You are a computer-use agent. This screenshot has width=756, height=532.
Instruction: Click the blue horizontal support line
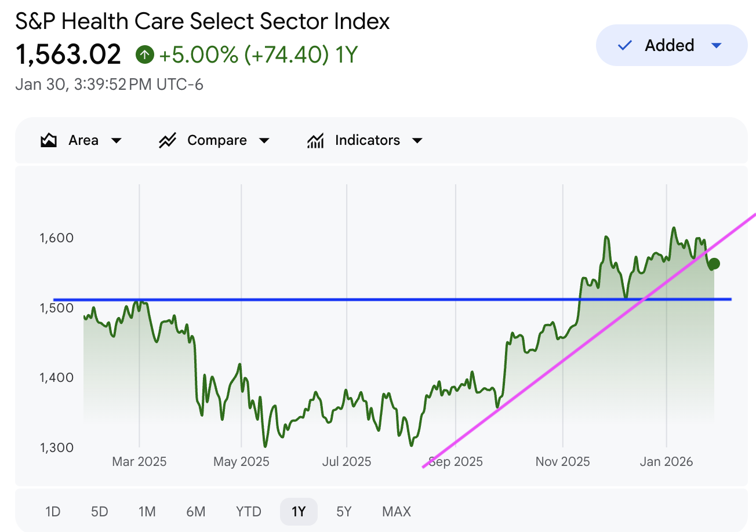coord(348,300)
